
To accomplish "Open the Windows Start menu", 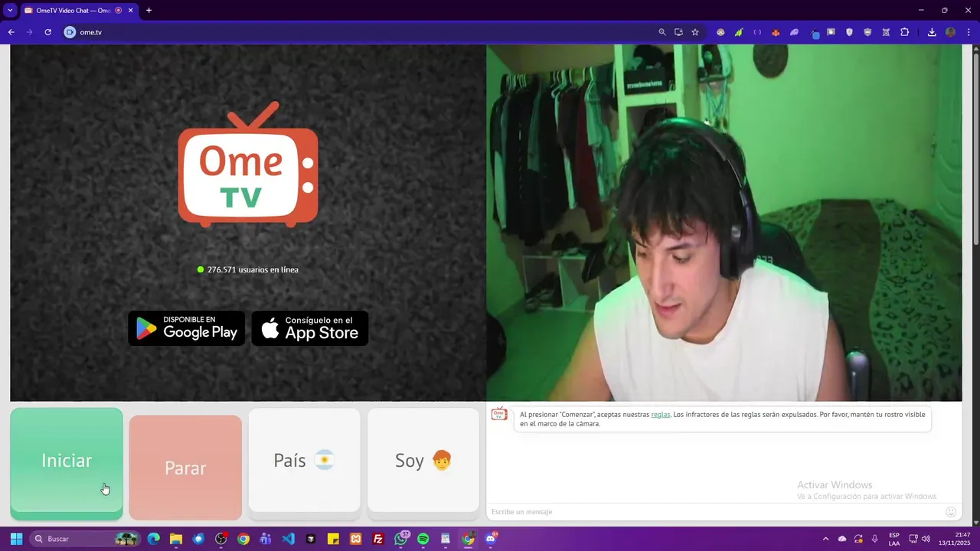I will click(x=16, y=539).
